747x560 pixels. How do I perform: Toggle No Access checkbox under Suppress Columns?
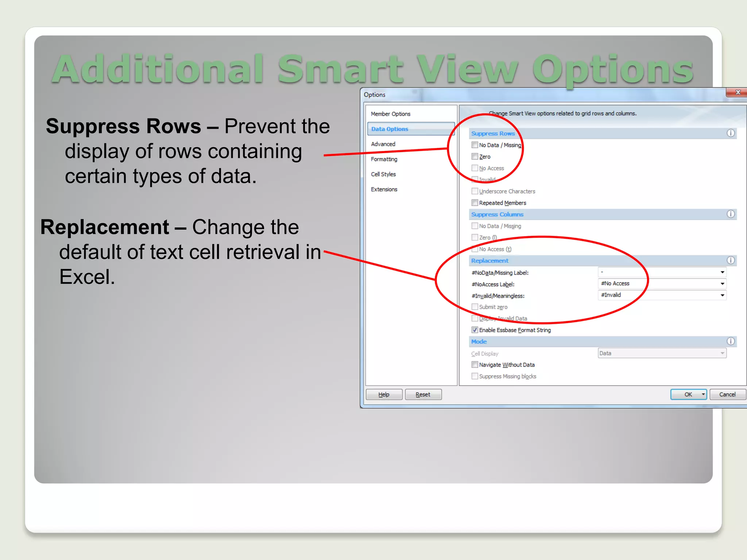click(475, 249)
